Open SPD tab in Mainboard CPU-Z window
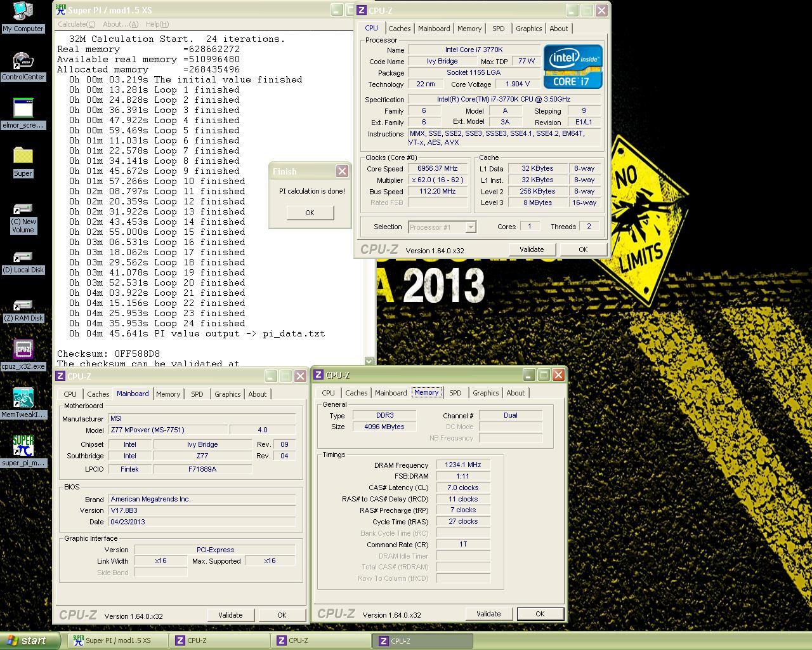Image resolution: width=812 pixels, height=650 pixels. tap(197, 394)
